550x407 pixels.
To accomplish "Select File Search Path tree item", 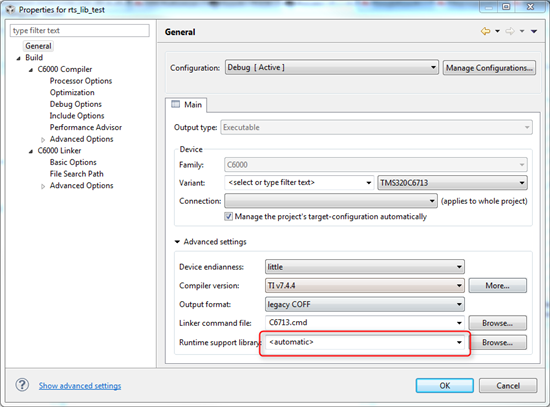I will pos(76,174).
